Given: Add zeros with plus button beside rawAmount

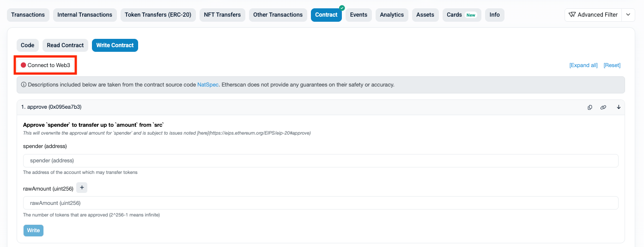Looking at the screenshot, I should 82,188.
